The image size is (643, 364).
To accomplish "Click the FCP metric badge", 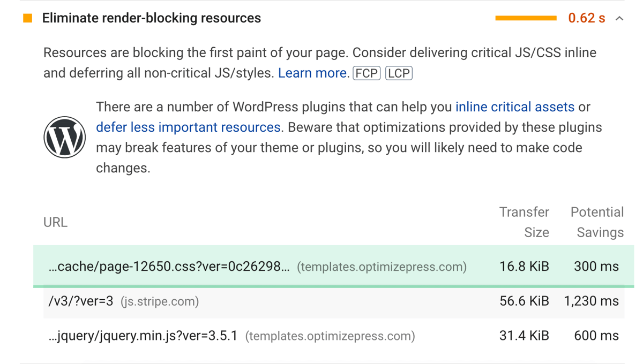I will coord(367,73).
